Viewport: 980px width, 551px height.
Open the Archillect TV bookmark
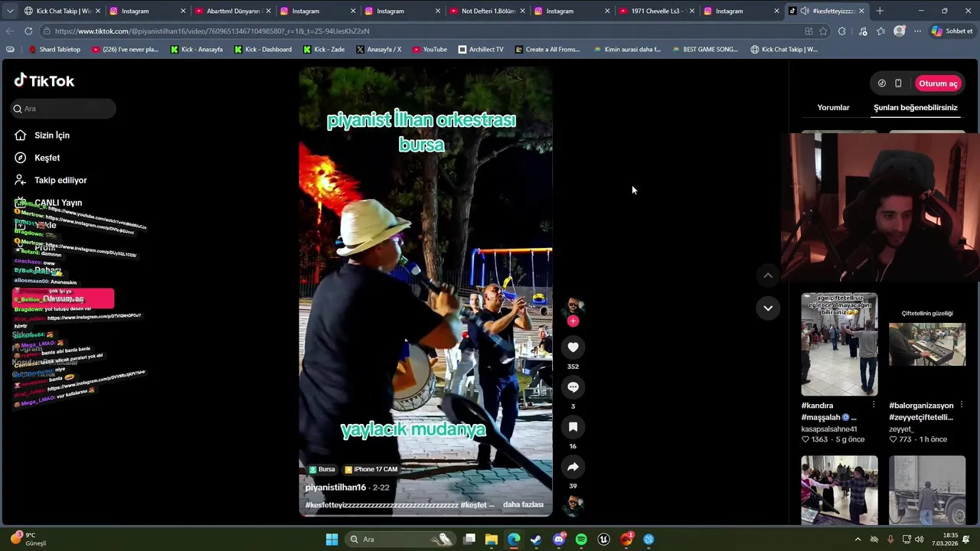click(x=481, y=49)
